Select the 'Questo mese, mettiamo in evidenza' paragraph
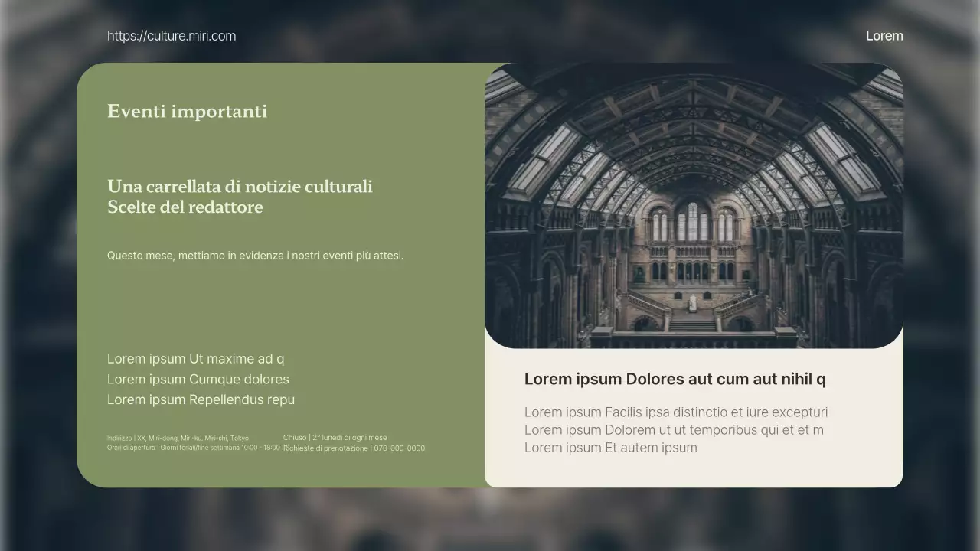The height and width of the screenshot is (551, 980). pyautogui.click(x=255, y=256)
